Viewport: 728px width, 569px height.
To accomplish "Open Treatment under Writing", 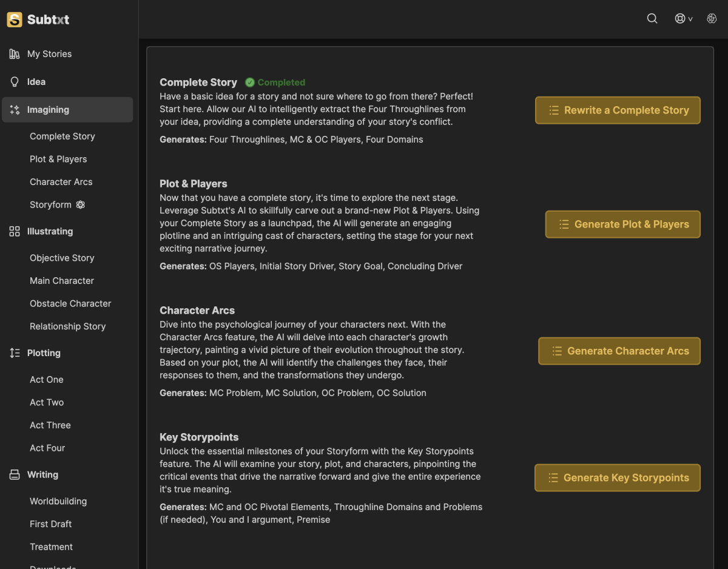I will coord(52,547).
